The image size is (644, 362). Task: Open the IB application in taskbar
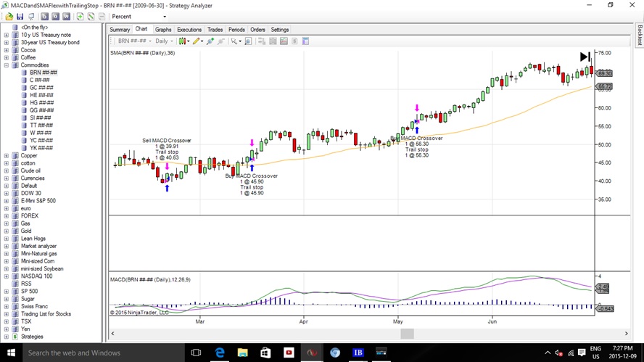[x=358, y=353]
